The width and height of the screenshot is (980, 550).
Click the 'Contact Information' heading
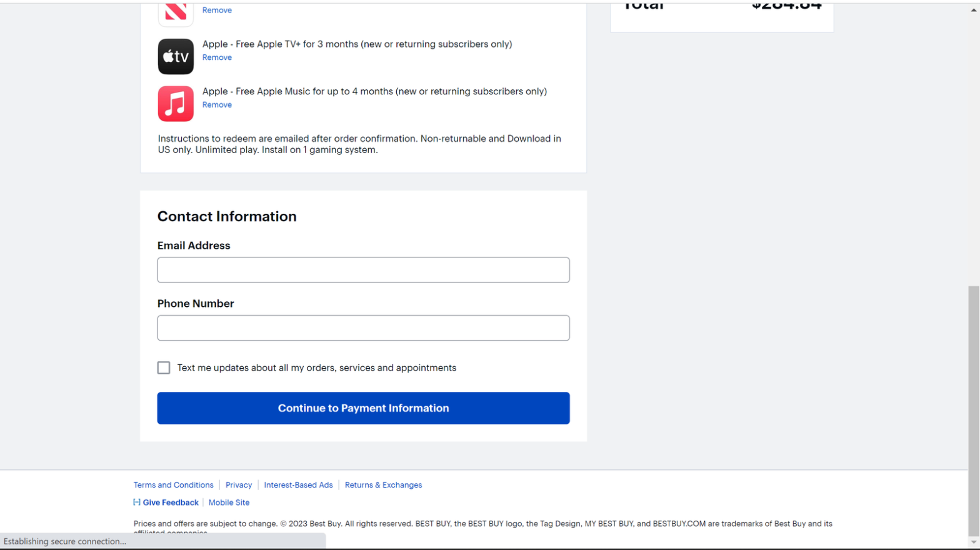pyautogui.click(x=227, y=216)
